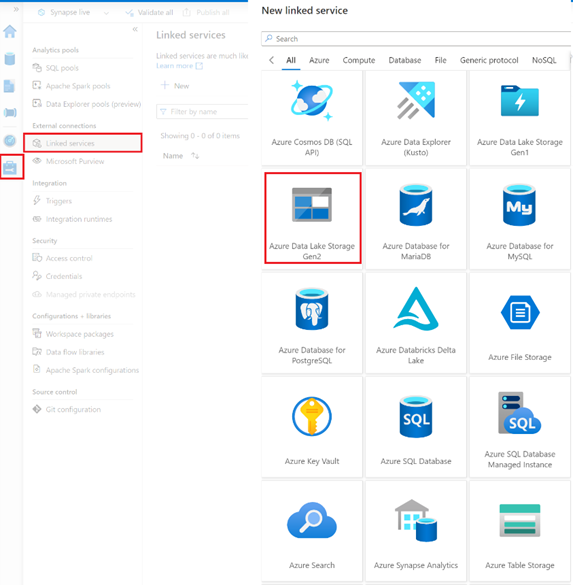Viewport: 573px width, 585px height.
Task: Choose the Azure Database for MySQL tile
Action: [x=520, y=219]
